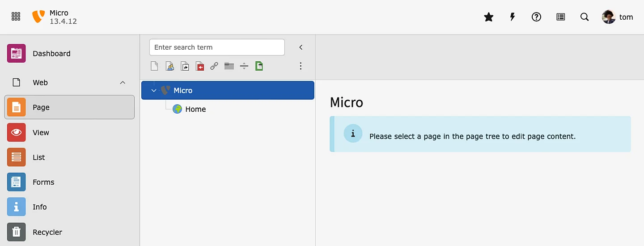Open the modules grid menu icon

[x=16, y=17]
